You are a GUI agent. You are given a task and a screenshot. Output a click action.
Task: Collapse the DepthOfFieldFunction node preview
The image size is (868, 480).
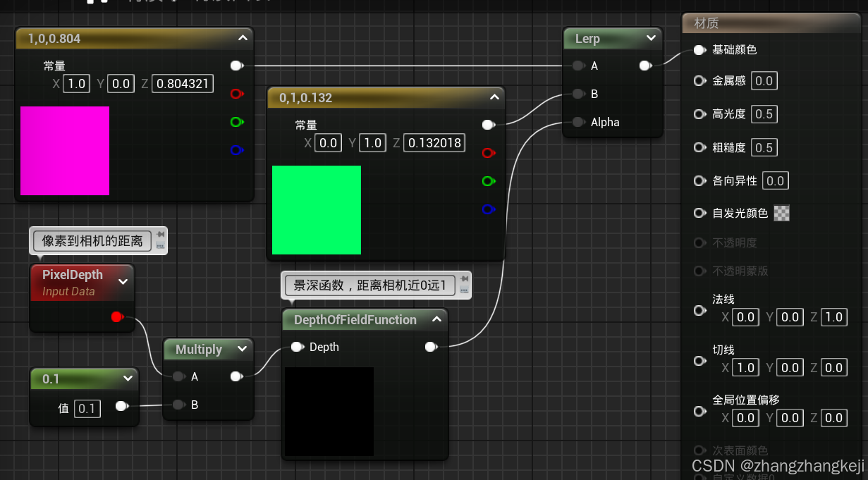[436, 319]
